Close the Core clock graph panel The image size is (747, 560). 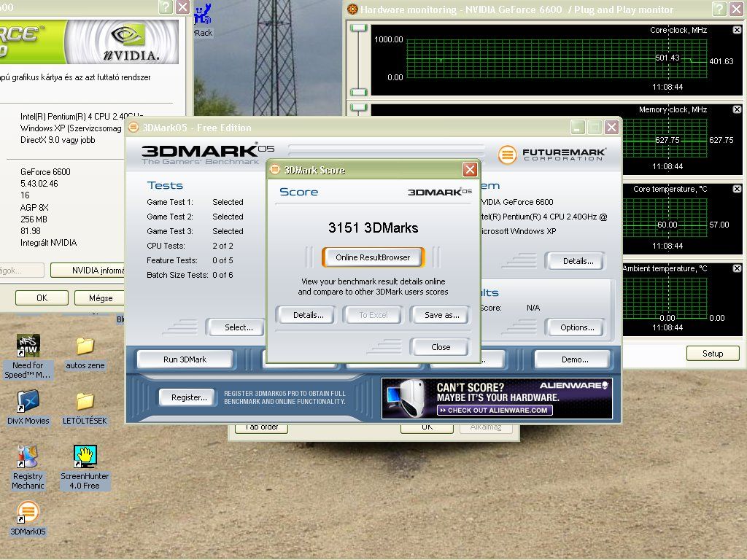[x=737, y=30]
